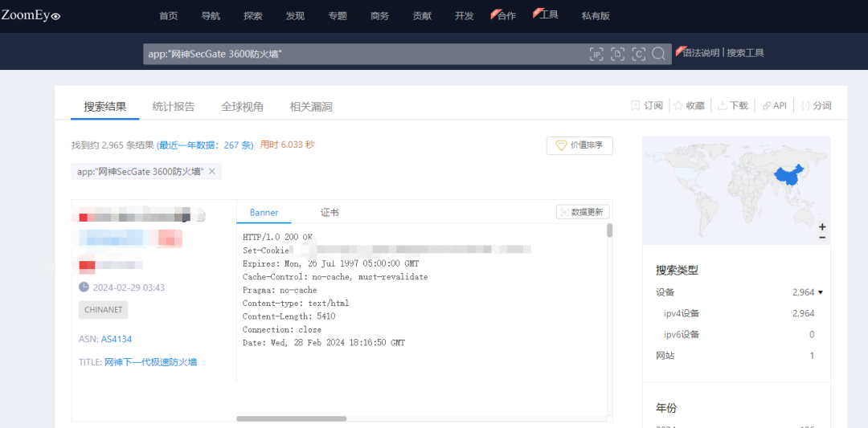Click the 2024-02-29 03:43 timestamp

pos(129,287)
